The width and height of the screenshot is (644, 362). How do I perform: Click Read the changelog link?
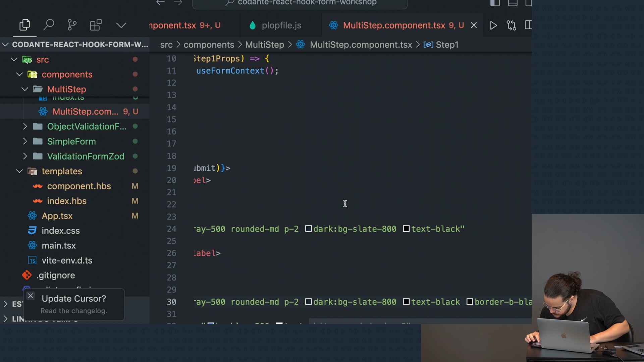(x=74, y=311)
